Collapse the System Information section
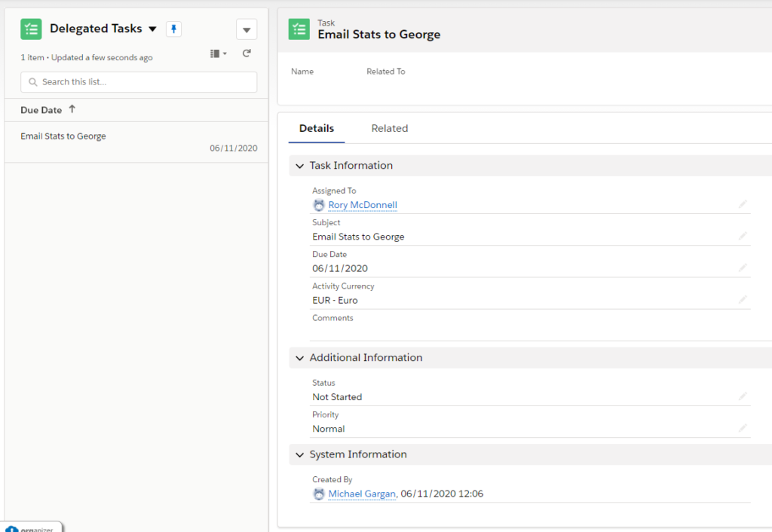 (x=299, y=454)
